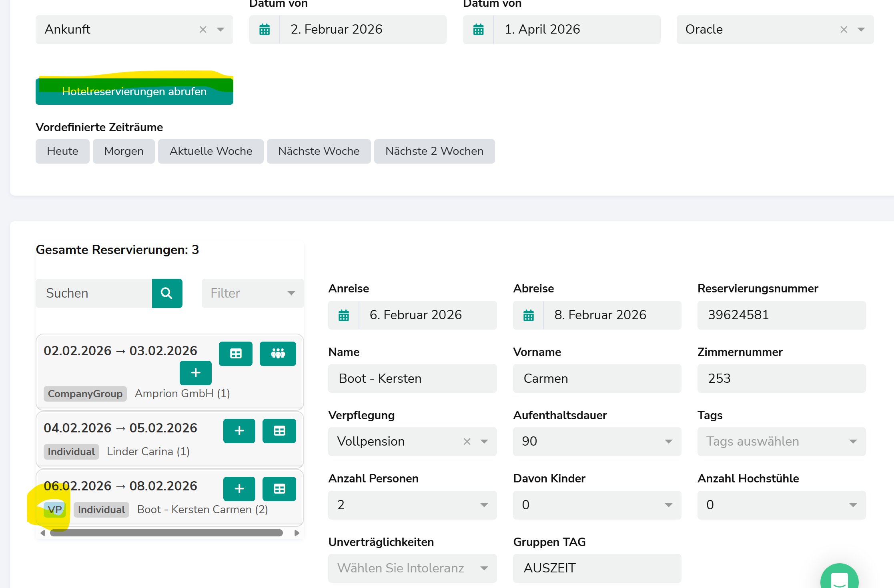Click plus icon on Boot - Kersten reservation

click(239, 489)
